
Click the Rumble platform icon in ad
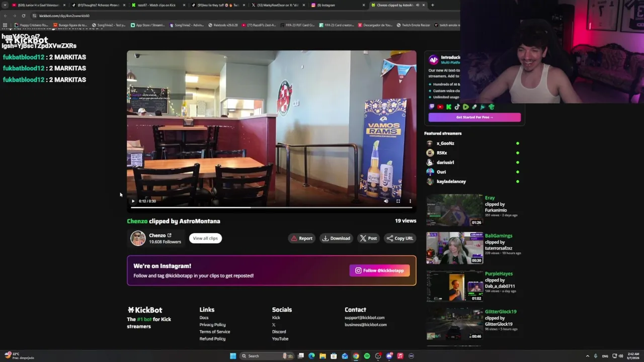click(x=466, y=107)
